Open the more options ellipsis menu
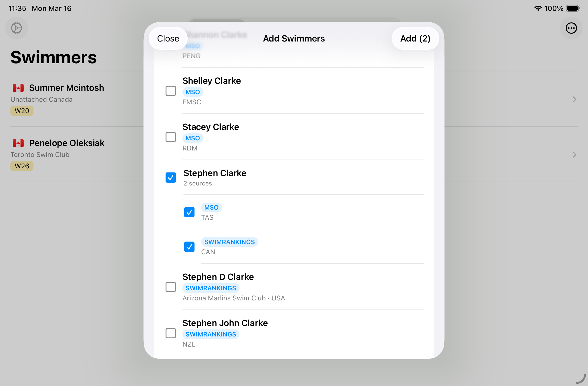588x386 pixels. pos(571,28)
